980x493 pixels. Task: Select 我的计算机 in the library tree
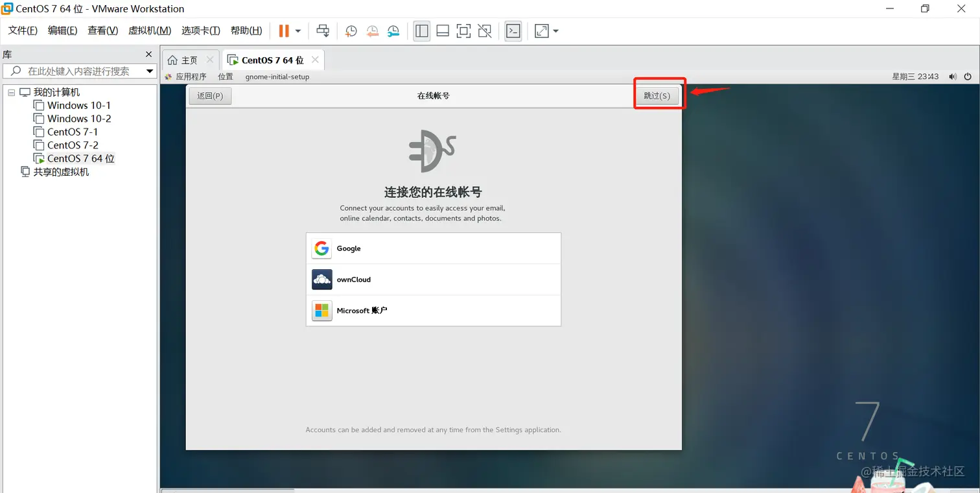point(56,92)
